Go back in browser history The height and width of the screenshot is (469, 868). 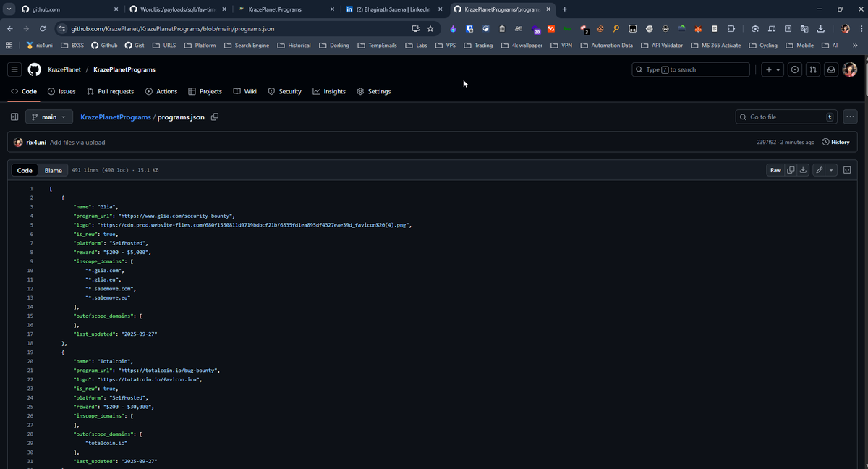[10, 28]
